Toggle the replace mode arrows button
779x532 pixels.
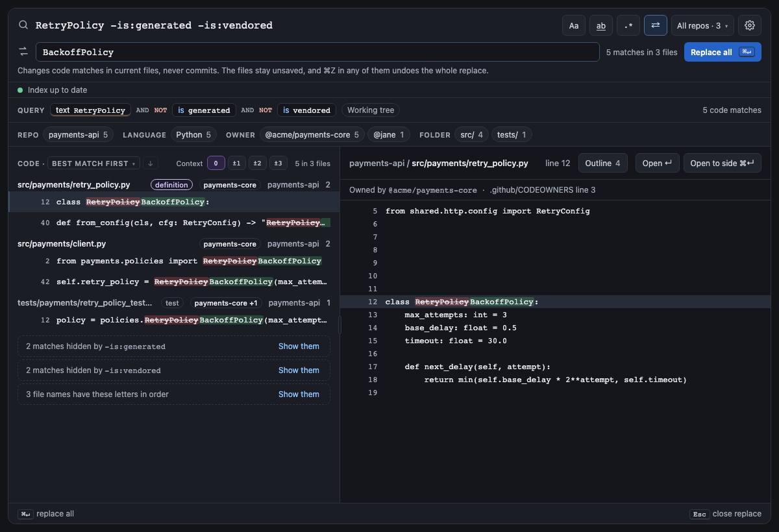(x=656, y=25)
